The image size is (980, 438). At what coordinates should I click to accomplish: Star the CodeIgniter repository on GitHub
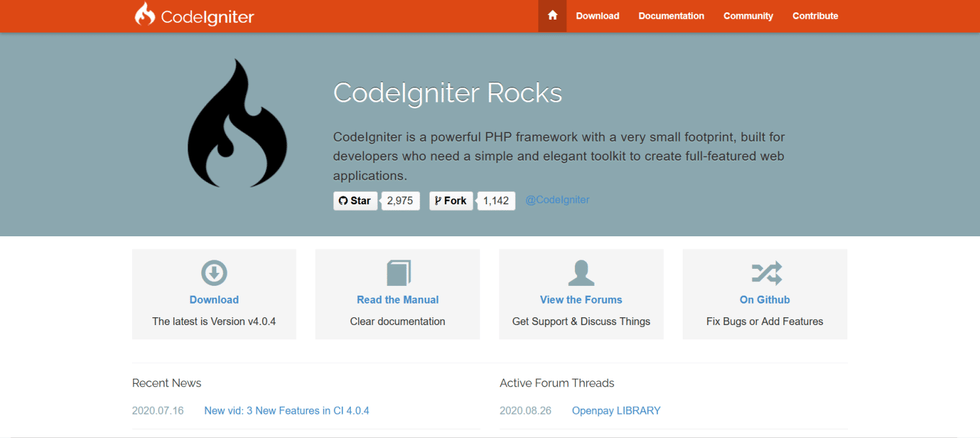[355, 200]
